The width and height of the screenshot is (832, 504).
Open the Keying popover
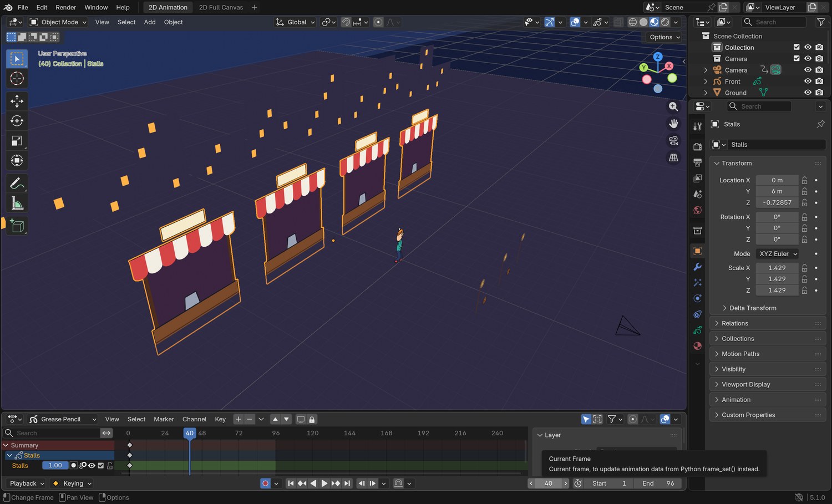click(72, 483)
